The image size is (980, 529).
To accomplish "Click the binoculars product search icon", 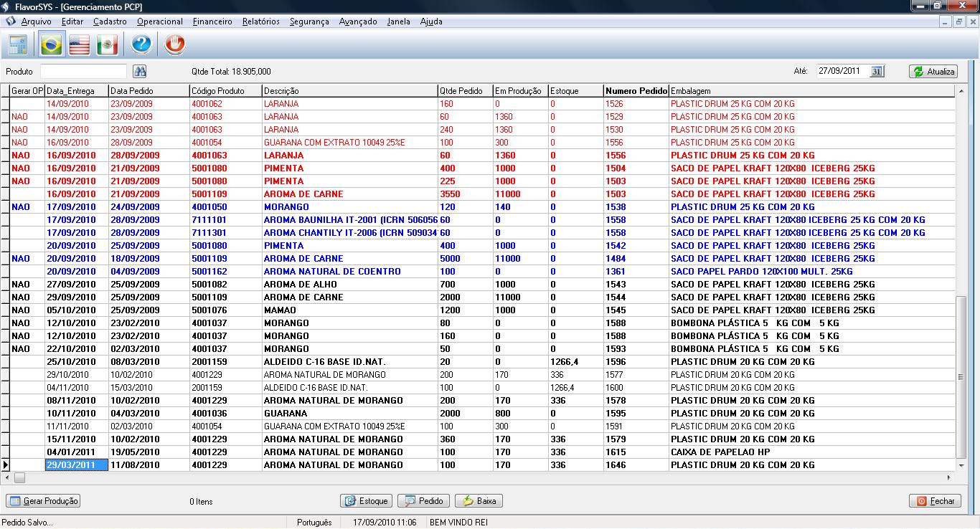I will coord(140,71).
